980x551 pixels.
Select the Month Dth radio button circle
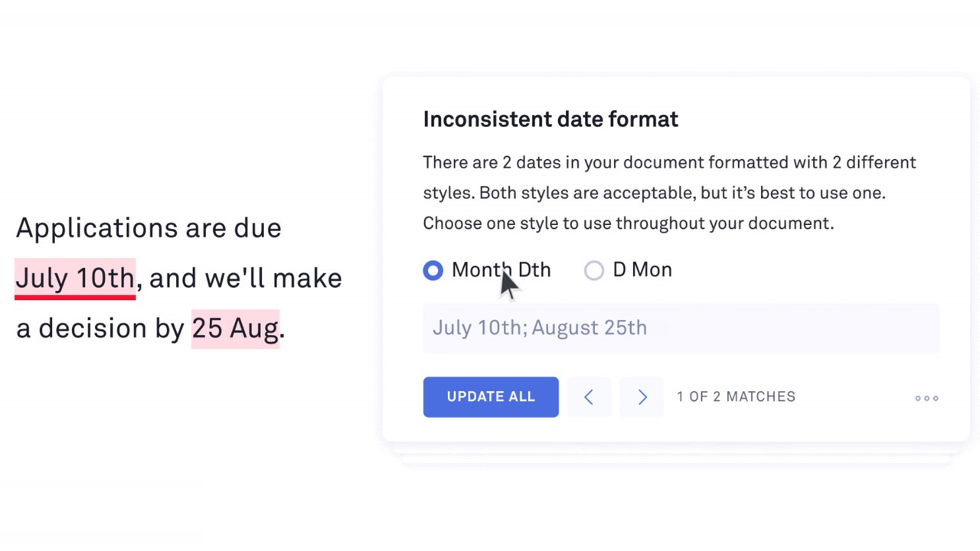433,270
